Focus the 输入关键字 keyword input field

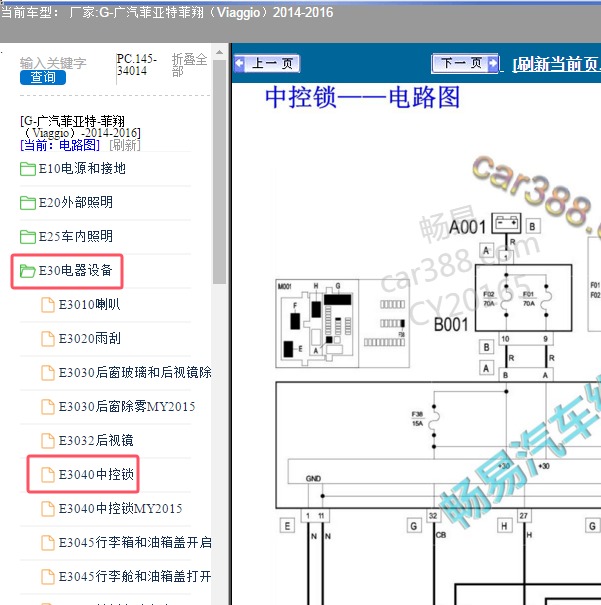[x=53, y=63]
